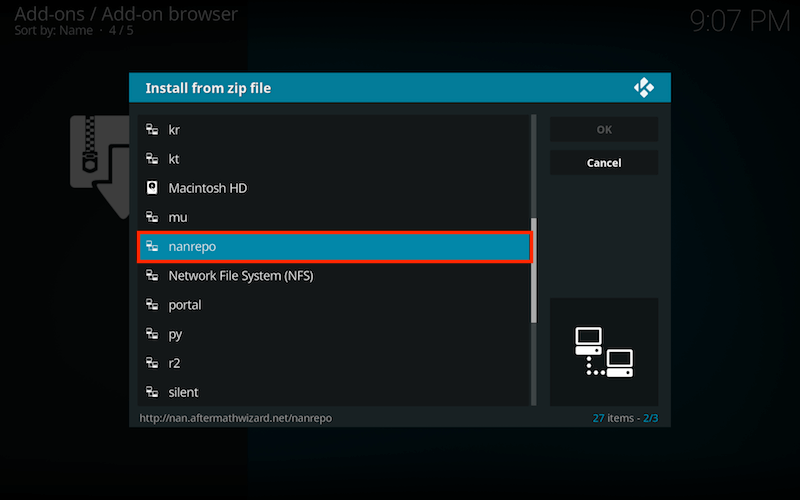Viewport: 800px width, 500px height.
Task: Click the file list scrollbar handle
Action: (x=534, y=270)
